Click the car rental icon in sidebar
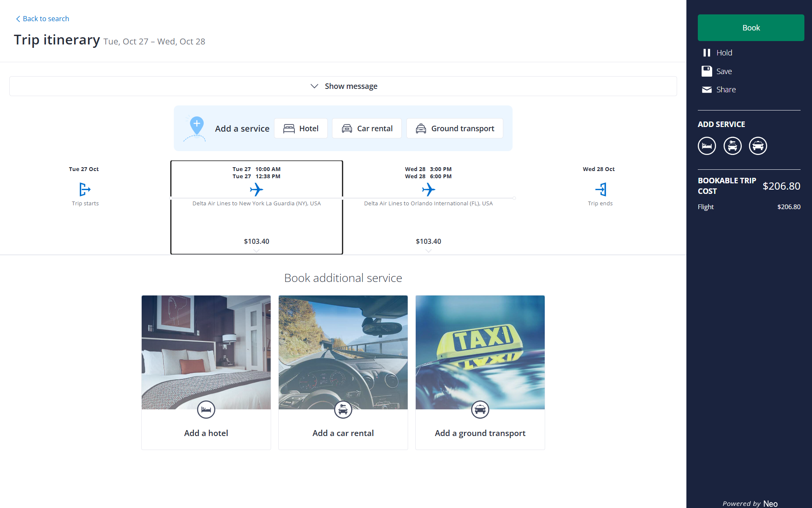Image resolution: width=812 pixels, height=508 pixels. tap(732, 146)
